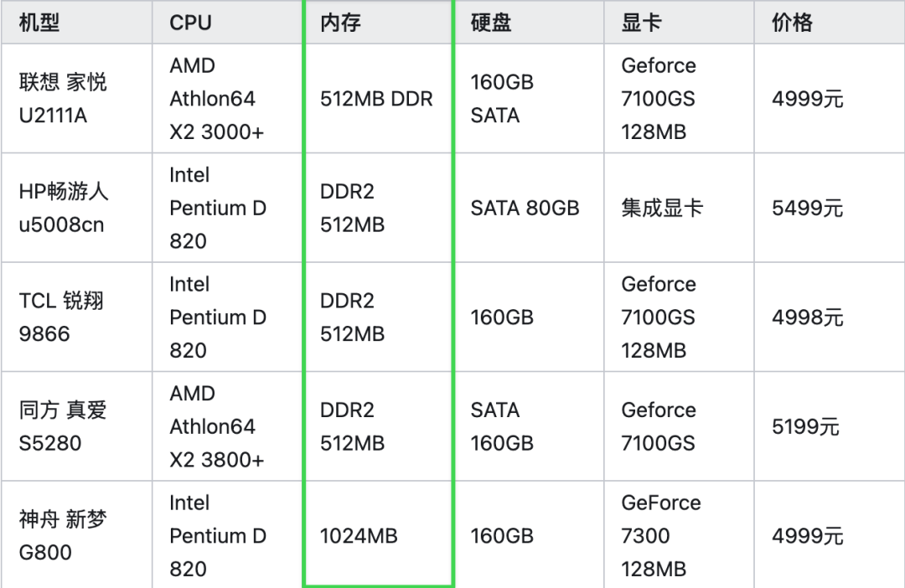Select the 512MB DDR memory cell
905x588 pixels.
tap(376, 99)
